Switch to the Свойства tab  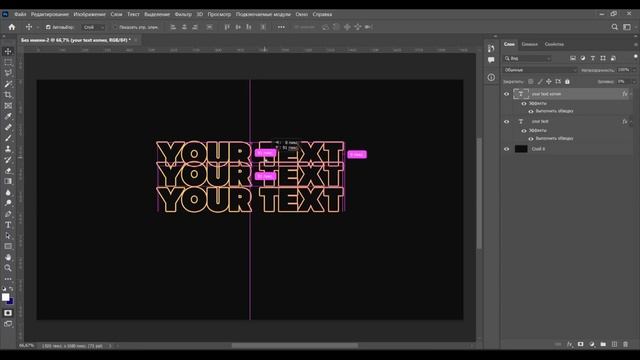click(x=554, y=44)
